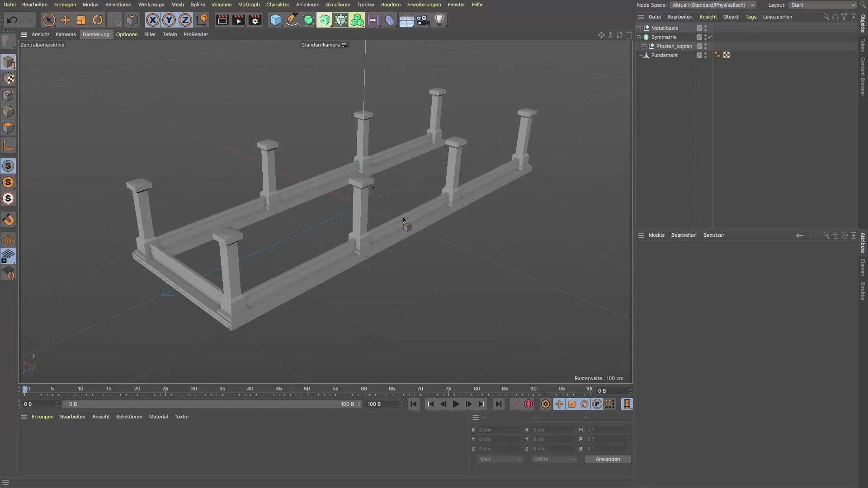Disable the Symmetrie green checkmark

pyautogui.click(x=710, y=37)
